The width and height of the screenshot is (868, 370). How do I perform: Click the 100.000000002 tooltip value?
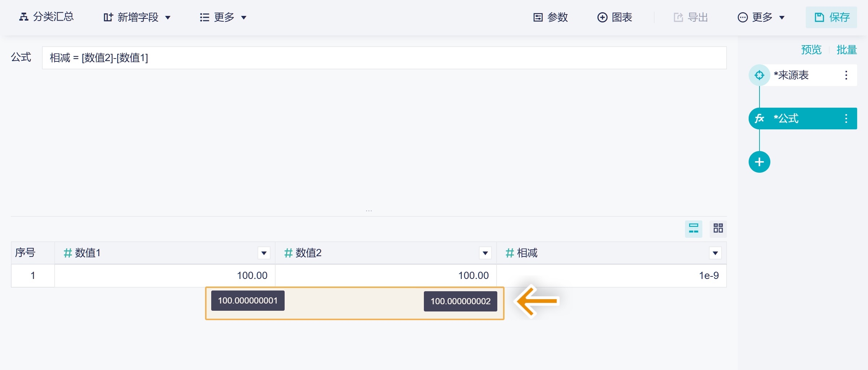(460, 301)
